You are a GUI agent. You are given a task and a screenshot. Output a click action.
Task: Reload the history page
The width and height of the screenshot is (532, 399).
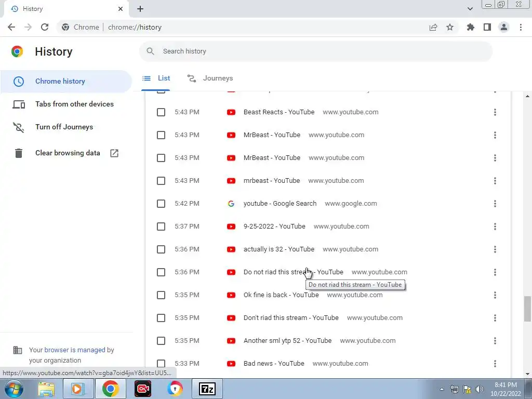45,27
